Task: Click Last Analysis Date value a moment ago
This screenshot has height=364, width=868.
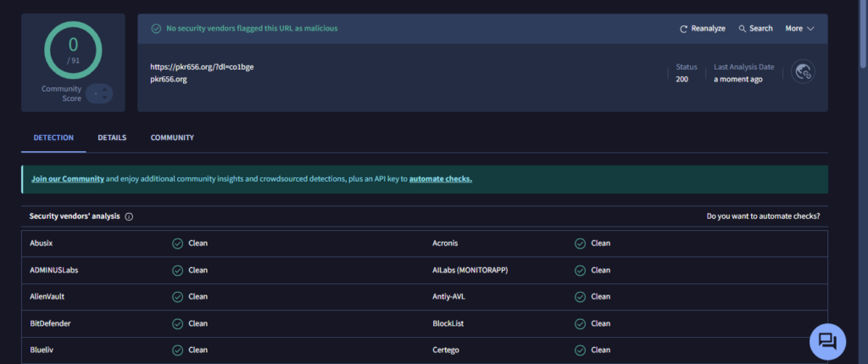Action: pos(738,79)
